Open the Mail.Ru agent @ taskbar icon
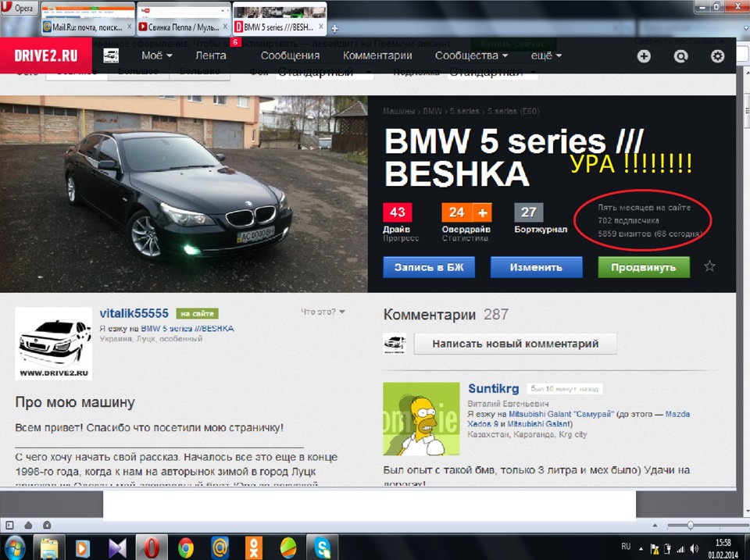 220,548
